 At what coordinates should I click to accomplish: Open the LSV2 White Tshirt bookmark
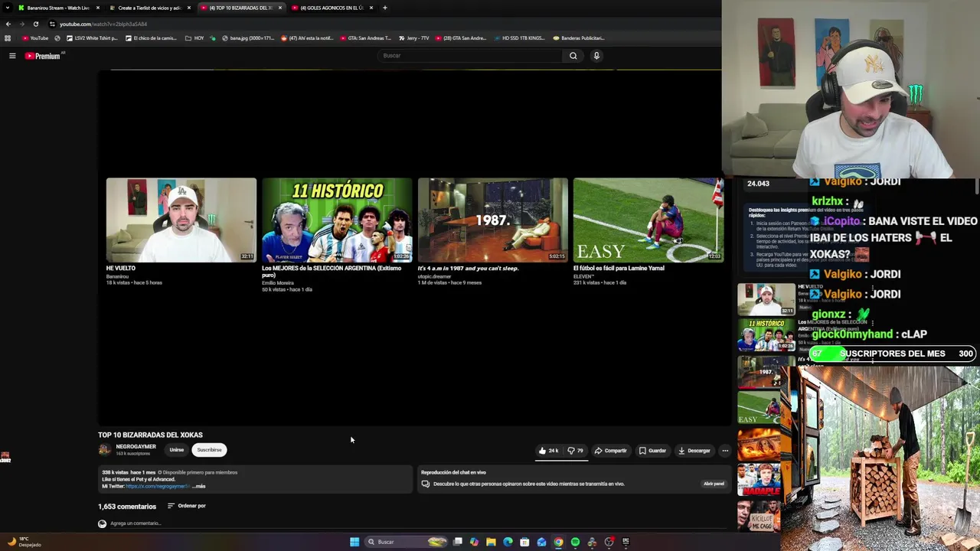pos(92,38)
